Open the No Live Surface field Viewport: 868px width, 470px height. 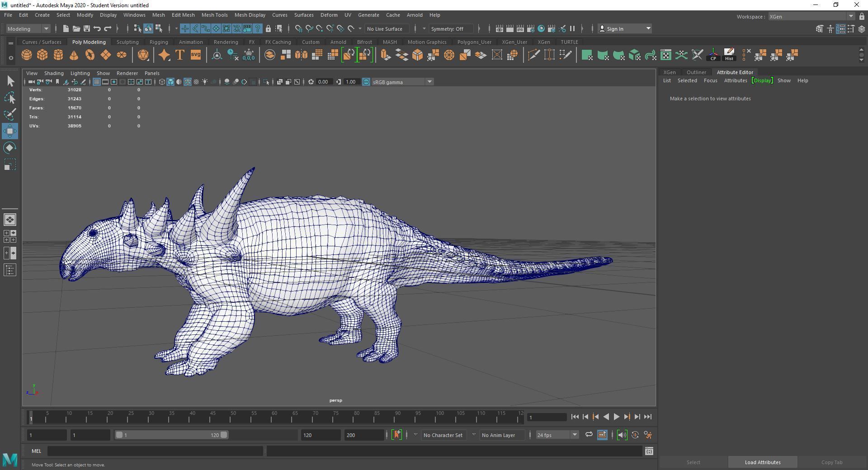click(x=387, y=28)
